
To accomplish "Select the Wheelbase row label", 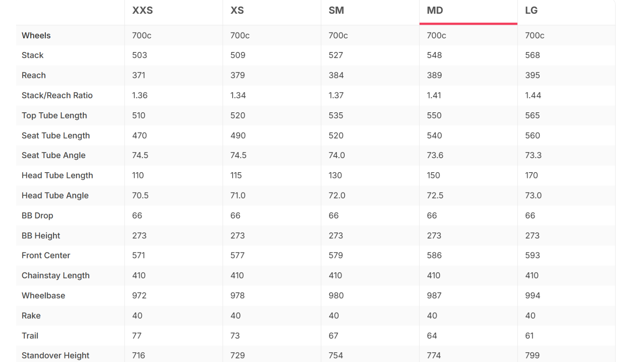I will 43,295.
